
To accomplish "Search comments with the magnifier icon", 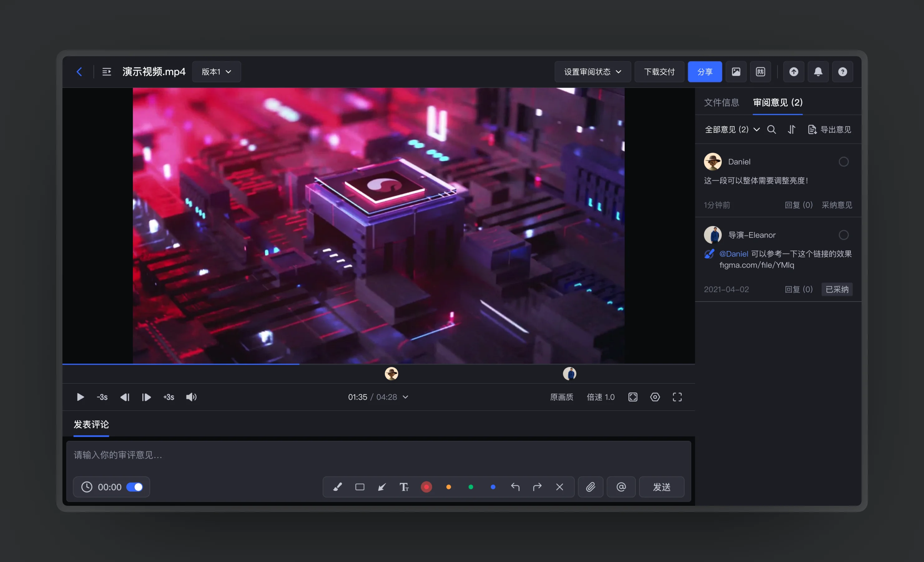I will coord(771,130).
